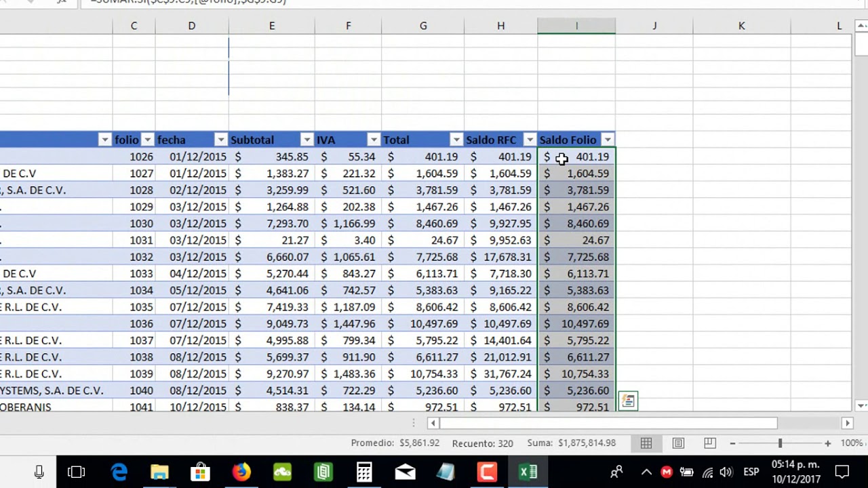Select the column K header
The image size is (868, 488).
point(741,25)
